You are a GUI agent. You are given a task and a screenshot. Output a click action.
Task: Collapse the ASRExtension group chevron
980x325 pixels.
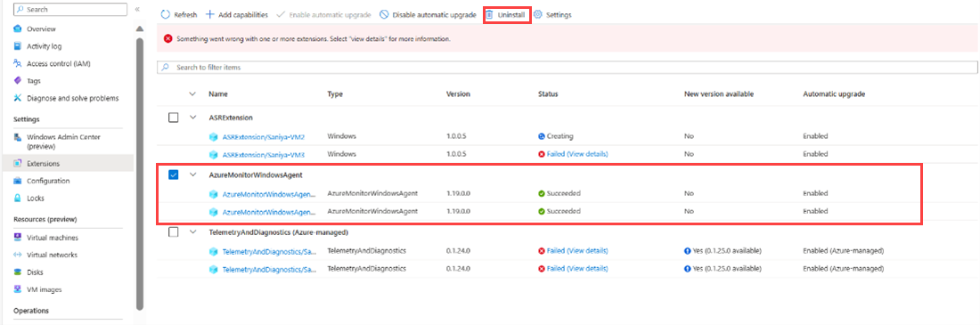(x=192, y=118)
